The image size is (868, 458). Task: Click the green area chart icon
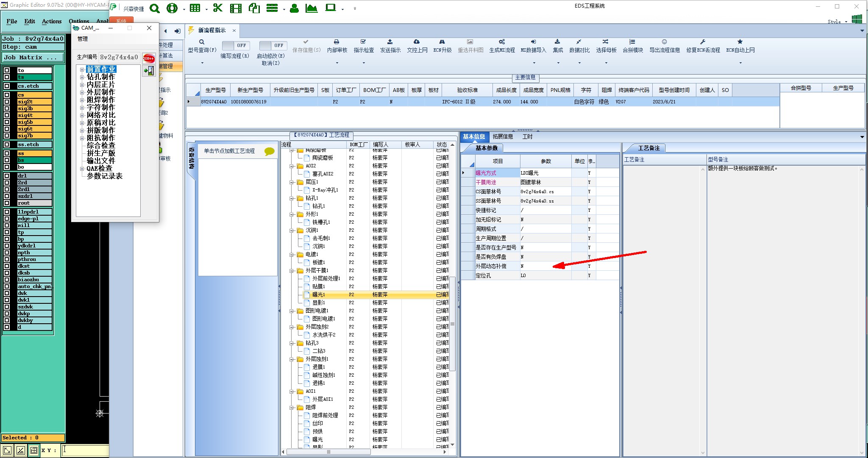pyautogui.click(x=311, y=8)
